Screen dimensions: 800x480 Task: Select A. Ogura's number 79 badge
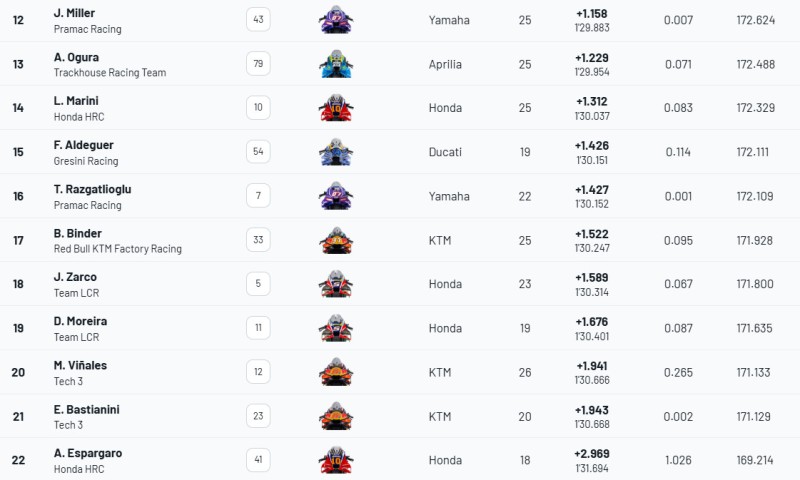pyautogui.click(x=258, y=64)
